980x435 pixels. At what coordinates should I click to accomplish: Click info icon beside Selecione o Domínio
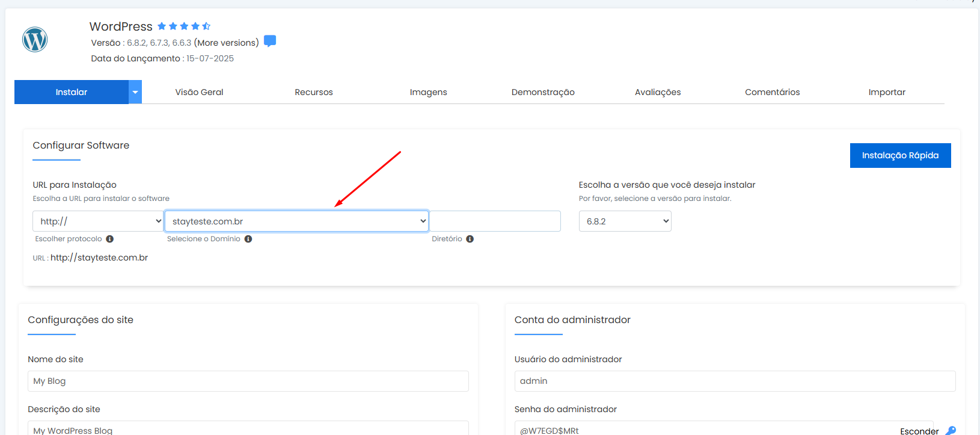248,239
